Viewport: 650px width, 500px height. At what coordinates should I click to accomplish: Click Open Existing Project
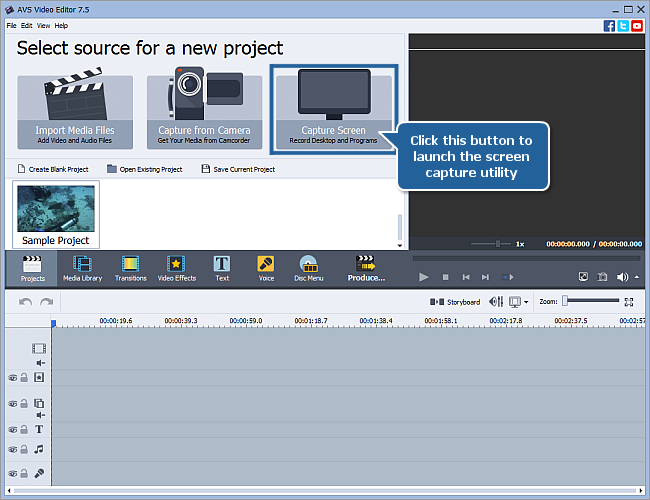(144, 169)
